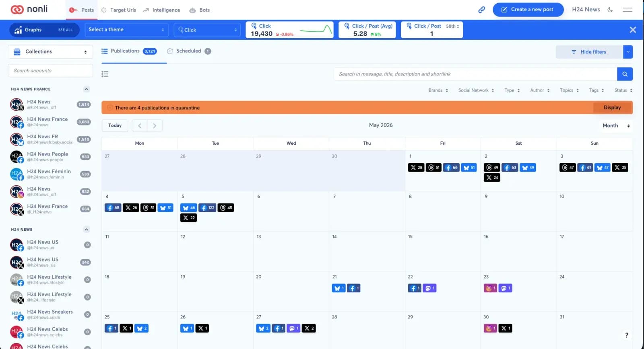The width and height of the screenshot is (644, 349).
Task: Open Type filter dropdown
Action: 512,90
